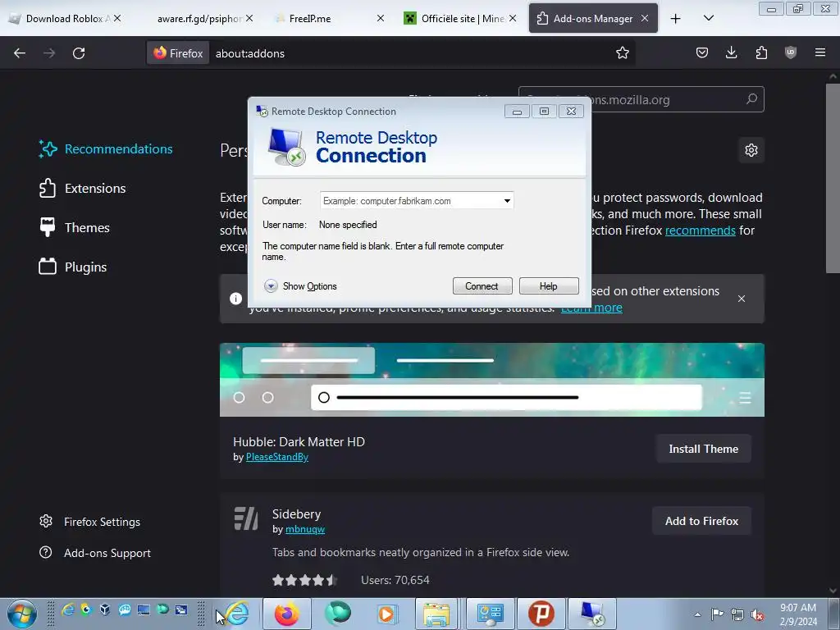Open Add-ons Support link
This screenshot has width=840, height=630.
tap(95, 553)
